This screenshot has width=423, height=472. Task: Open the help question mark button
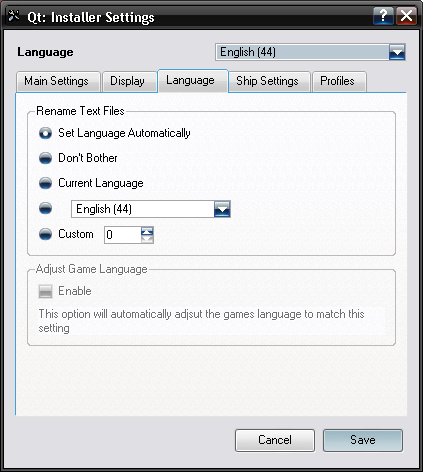(x=383, y=16)
